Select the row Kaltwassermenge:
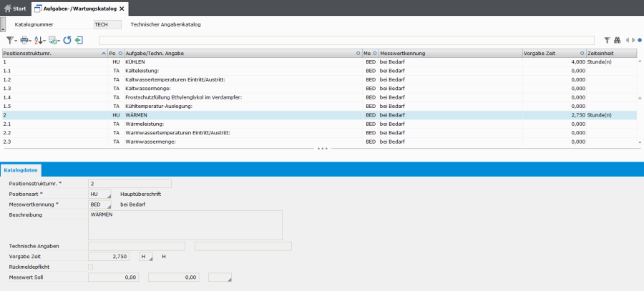644x291 pixels. [x=320, y=88]
